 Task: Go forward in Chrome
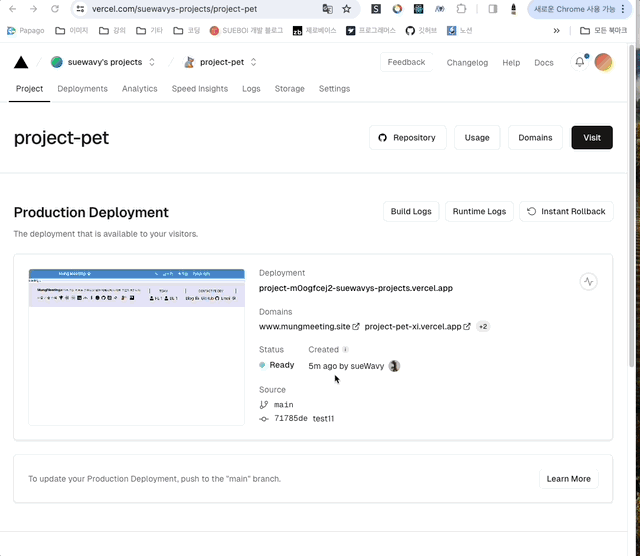tap(33, 9)
